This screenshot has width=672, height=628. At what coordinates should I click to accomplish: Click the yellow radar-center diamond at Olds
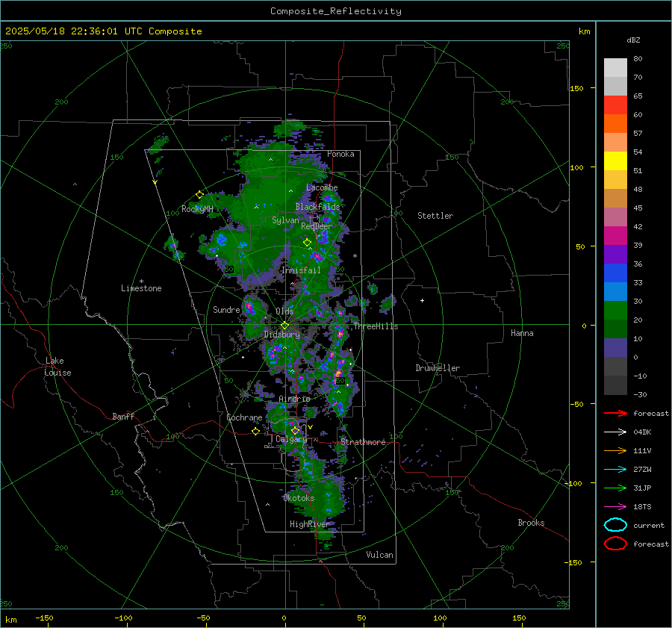(284, 326)
